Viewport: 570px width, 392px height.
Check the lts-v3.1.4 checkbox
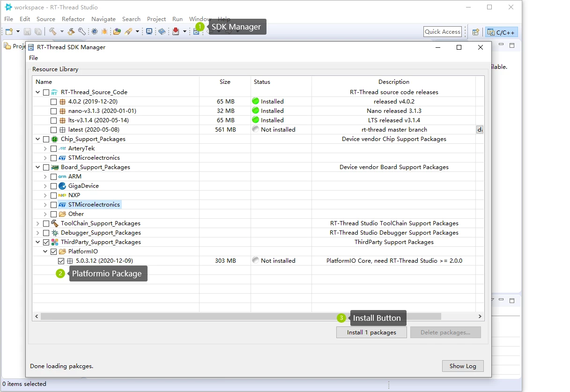53,120
